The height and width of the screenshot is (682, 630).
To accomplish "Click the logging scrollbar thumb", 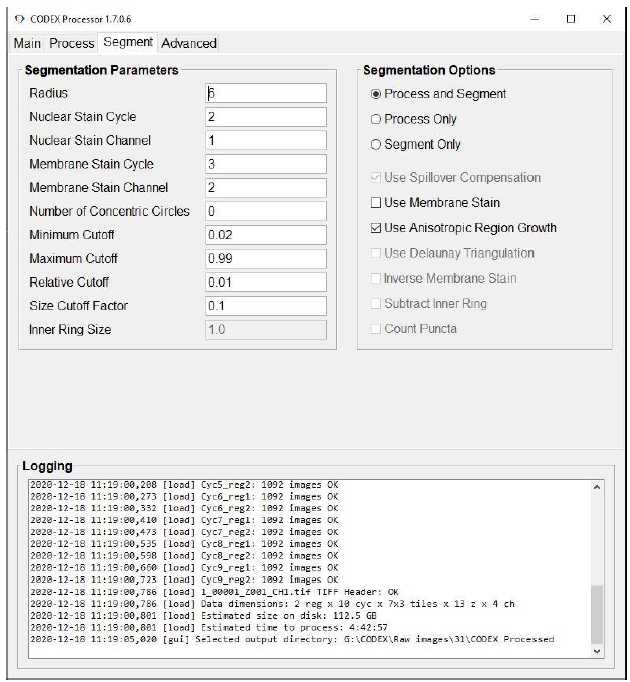I will coord(597,615).
